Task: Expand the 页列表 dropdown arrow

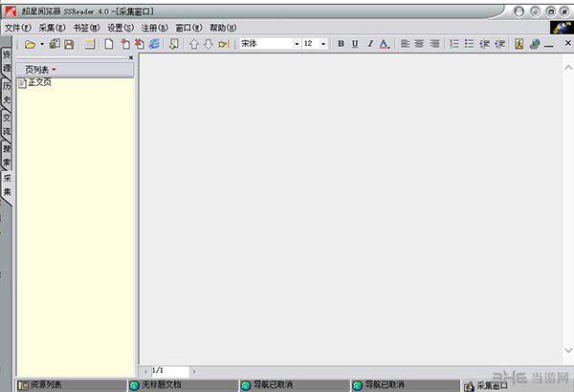Action: 54,70
